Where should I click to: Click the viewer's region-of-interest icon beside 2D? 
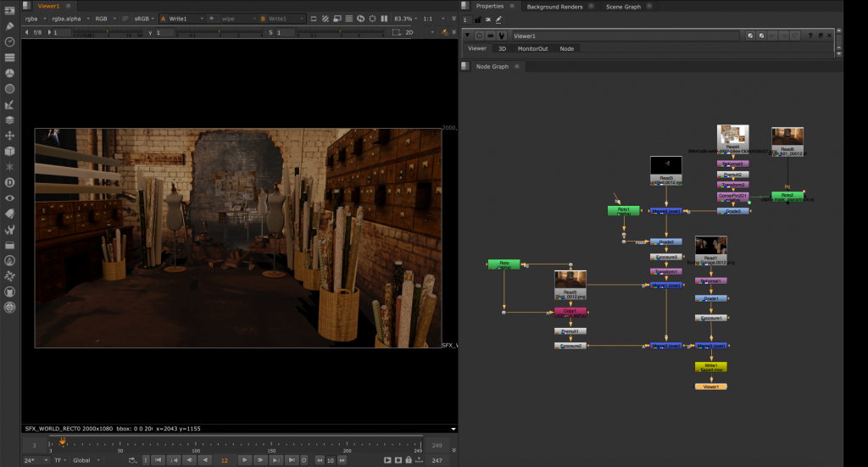(x=395, y=32)
